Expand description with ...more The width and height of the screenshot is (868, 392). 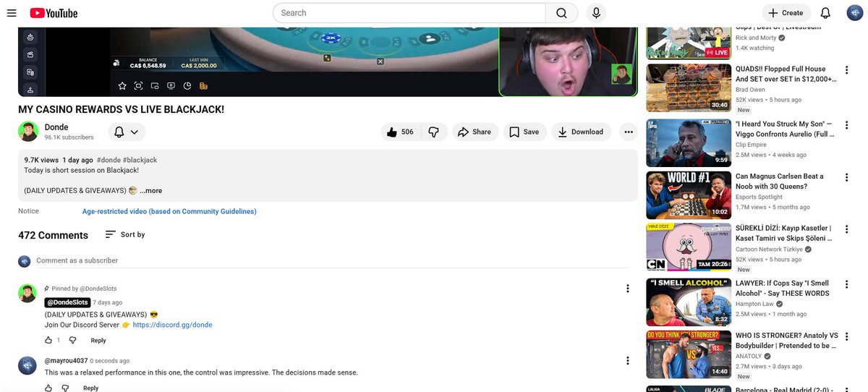[x=150, y=191]
